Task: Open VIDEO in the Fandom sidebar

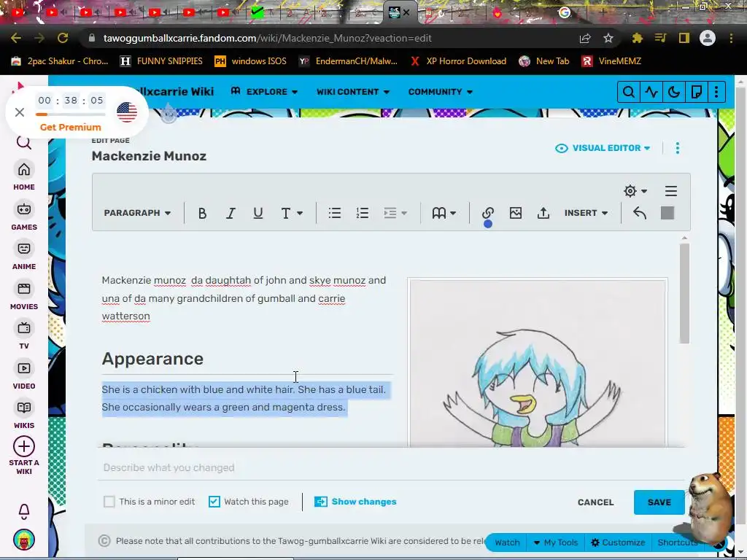Action: pyautogui.click(x=24, y=376)
